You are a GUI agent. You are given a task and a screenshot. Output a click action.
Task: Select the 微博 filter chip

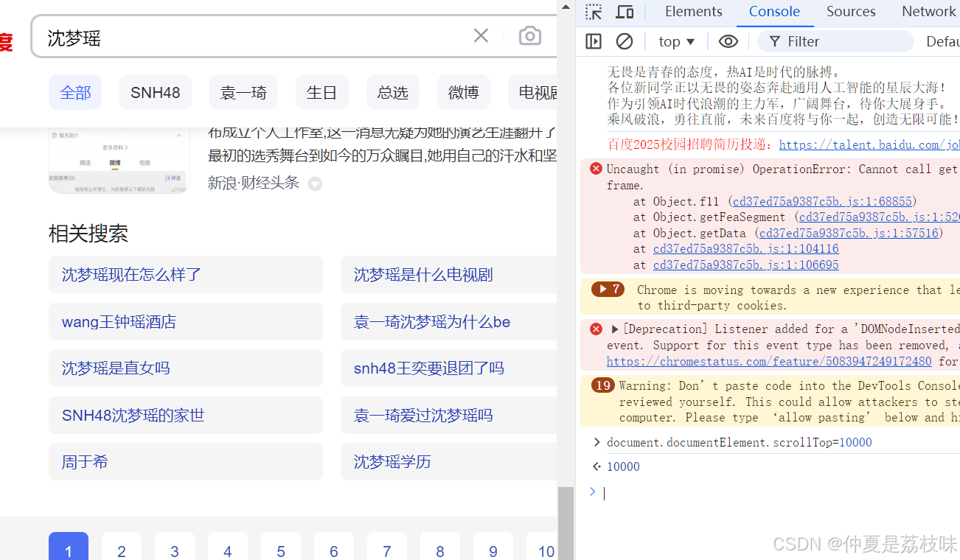pos(463,93)
